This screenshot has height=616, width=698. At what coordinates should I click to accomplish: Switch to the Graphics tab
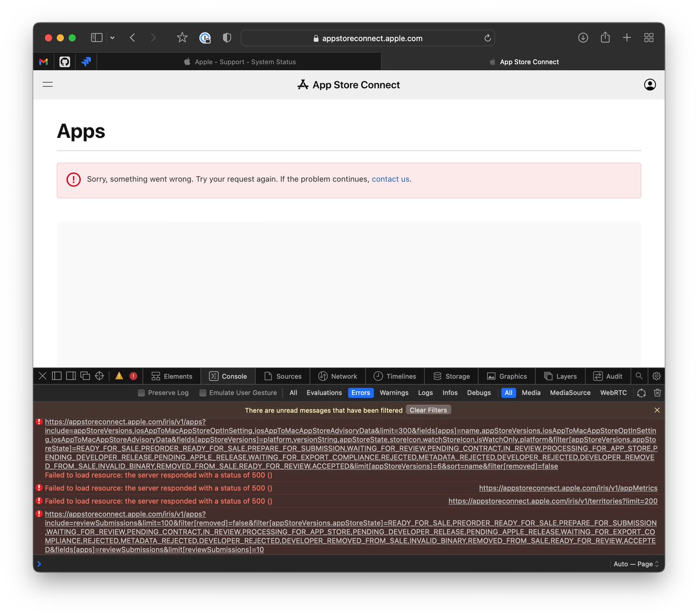point(507,376)
